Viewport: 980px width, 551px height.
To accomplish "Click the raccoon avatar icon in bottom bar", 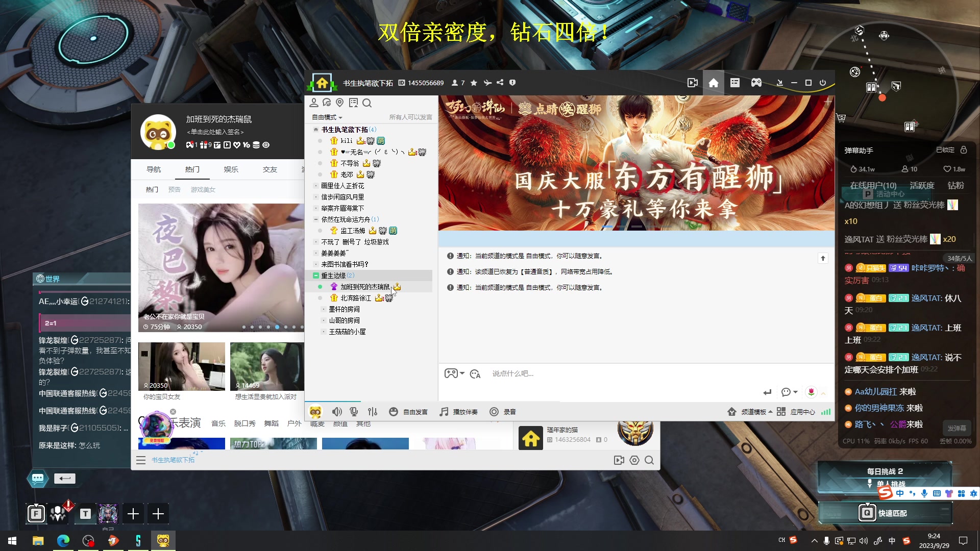I will pos(315,412).
